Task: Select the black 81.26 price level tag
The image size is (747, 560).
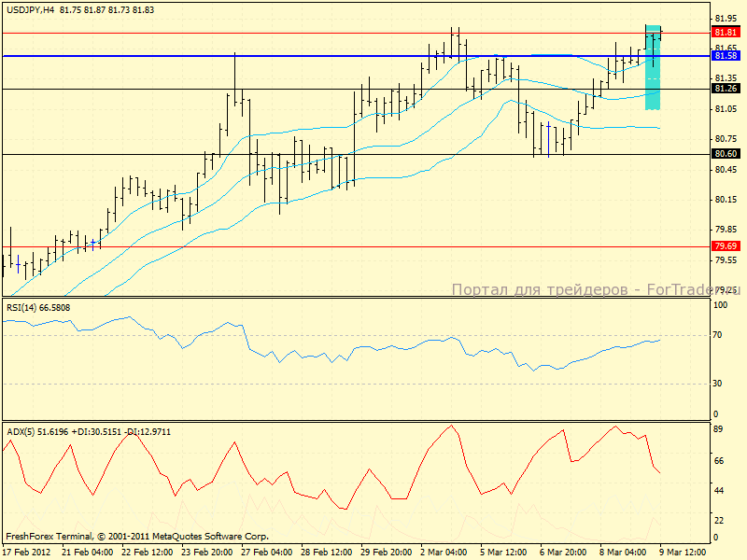Action: click(726, 89)
